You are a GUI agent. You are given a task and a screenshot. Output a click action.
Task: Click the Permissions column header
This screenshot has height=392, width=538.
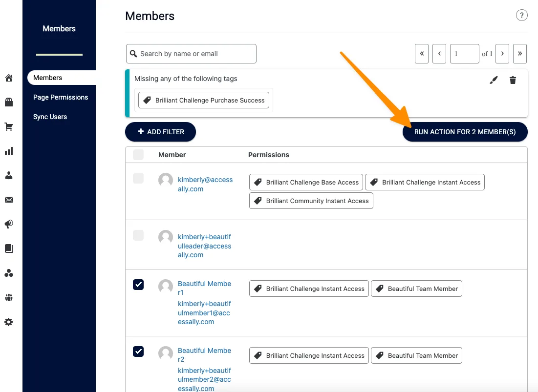[x=269, y=155]
